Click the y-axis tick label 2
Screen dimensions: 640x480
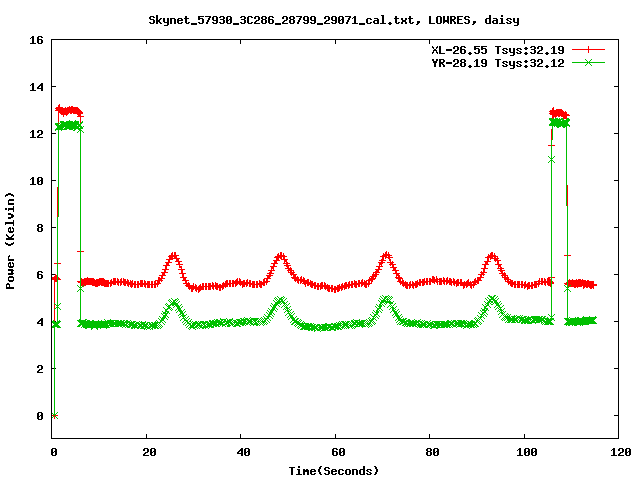40,369
